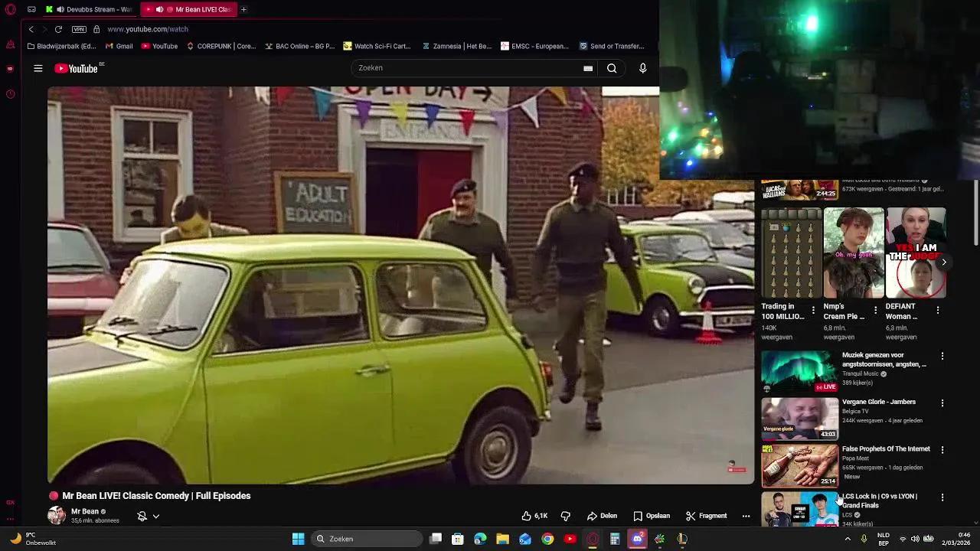The width and height of the screenshot is (980, 551).
Task: Open the LCS Lock In C9 vs LYON video
Action: (799, 509)
